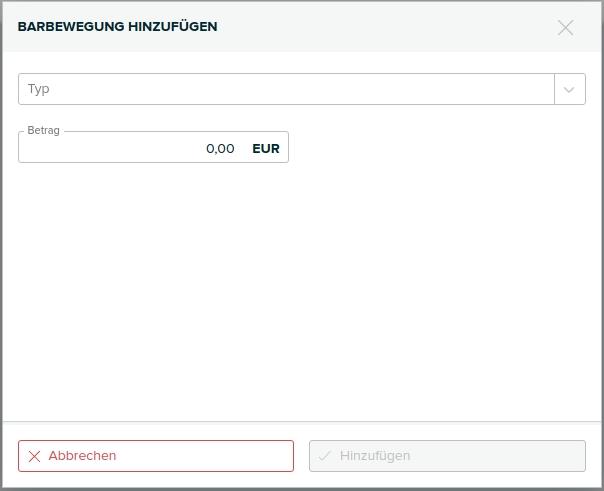Click the Betrag field label

(44, 130)
